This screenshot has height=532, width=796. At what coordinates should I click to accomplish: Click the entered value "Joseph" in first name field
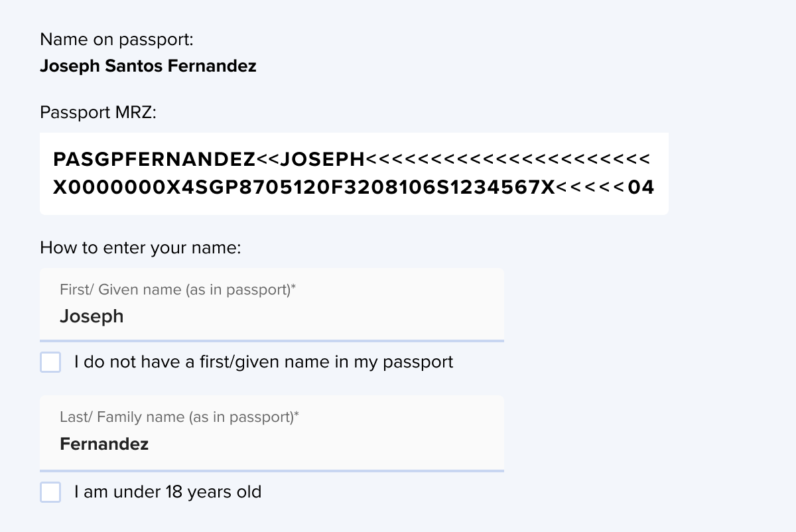[92, 316]
